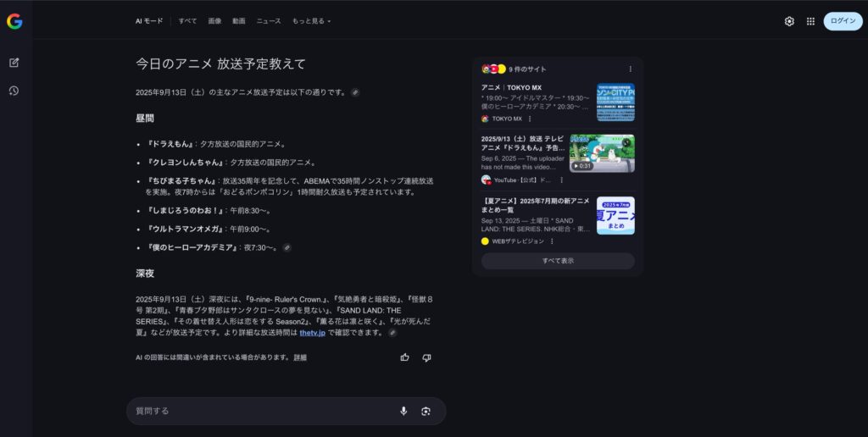
Task: Click the Google Lens image search icon
Action: [426, 411]
